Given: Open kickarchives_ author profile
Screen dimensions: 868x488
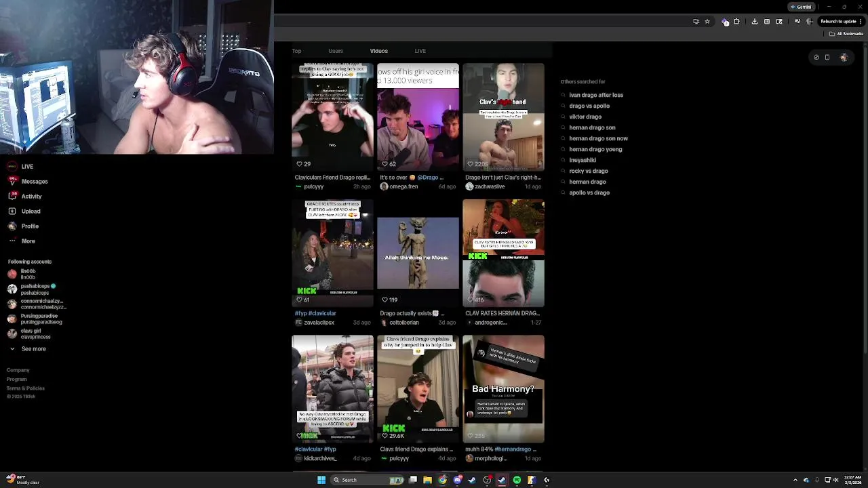Looking at the screenshot, I should tap(315, 458).
